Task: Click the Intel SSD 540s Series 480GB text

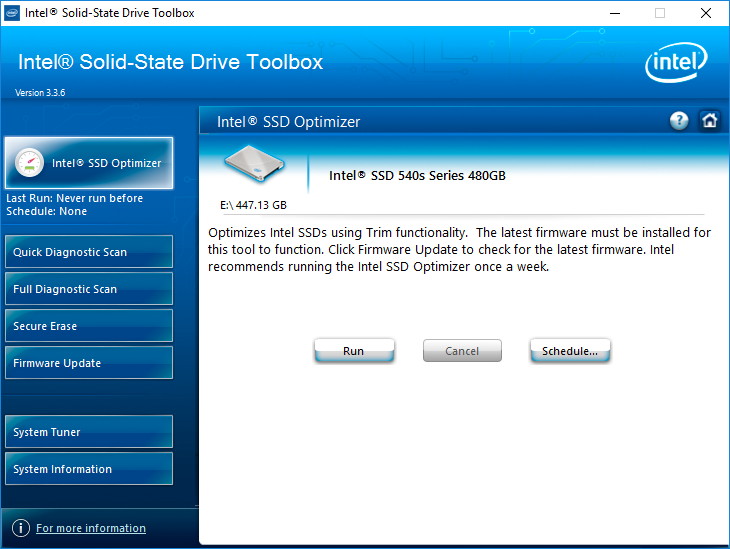Action: point(417,176)
